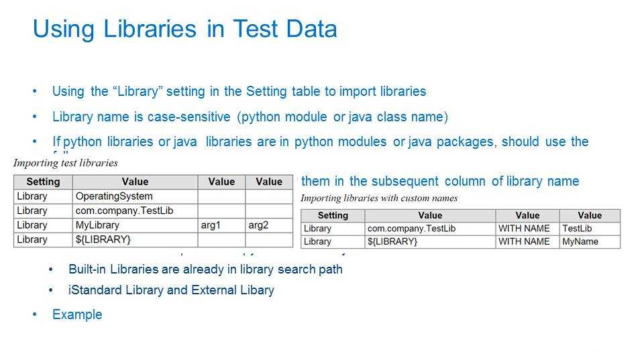644x362 pixels.
Task: Click "WITH NAME" in the MyName row
Action: coord(524,241)
